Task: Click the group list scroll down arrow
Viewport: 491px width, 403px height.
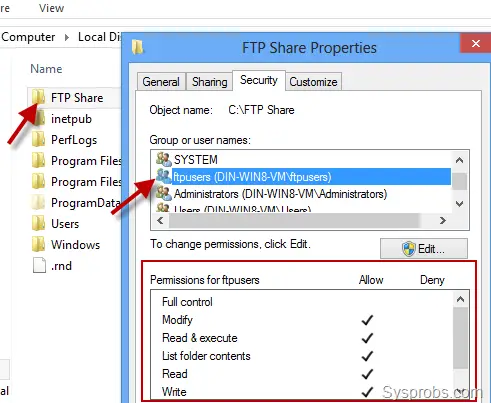Action: point(459,204)
